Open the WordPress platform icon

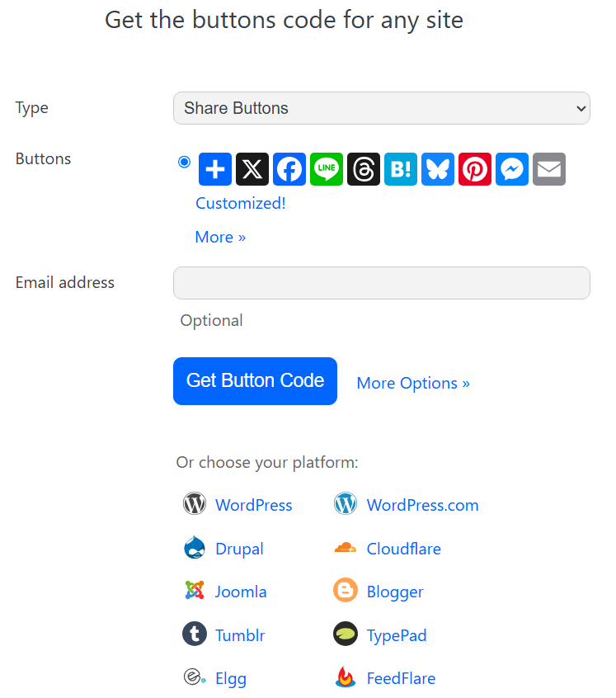pyautogui.click(x=194, y=503)
